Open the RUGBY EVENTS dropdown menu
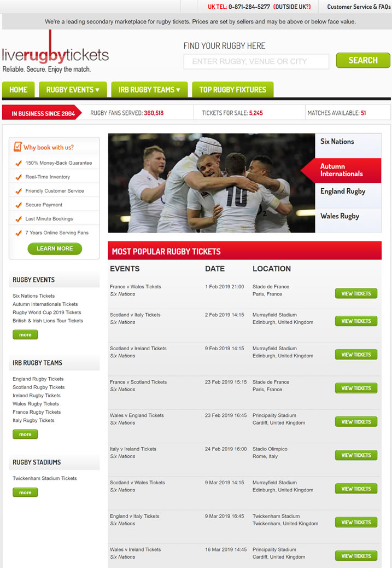Viewport: 392px width, 568px height. click(73, 90)
